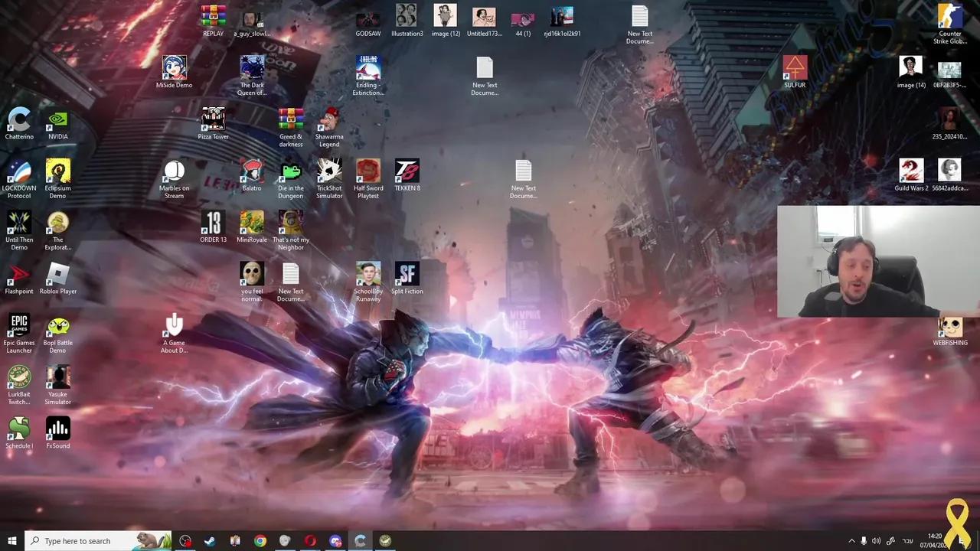This screenshot has width=980, height=551.
Task: Launch Google Chrome from the taskbar
Action: pos(260,541)
